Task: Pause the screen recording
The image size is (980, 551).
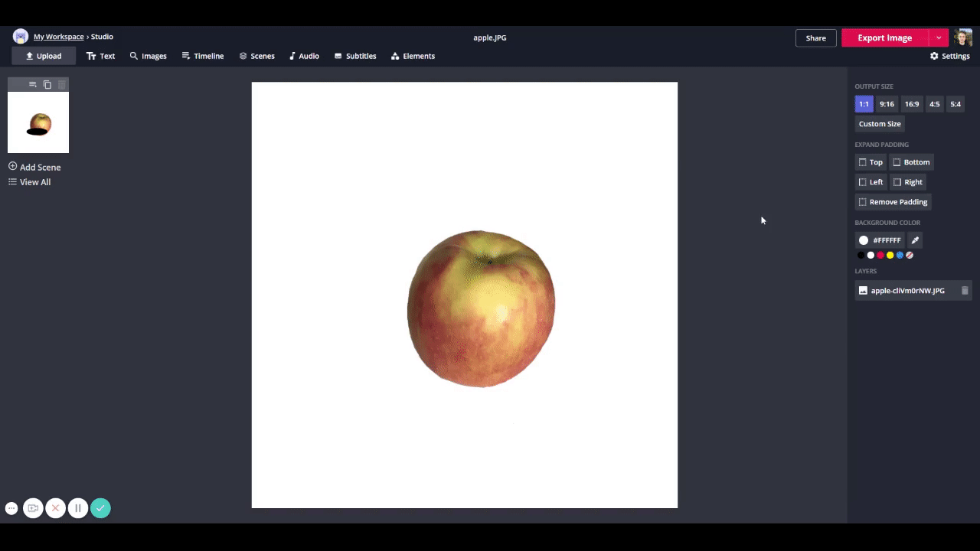Action: [77, 508]
